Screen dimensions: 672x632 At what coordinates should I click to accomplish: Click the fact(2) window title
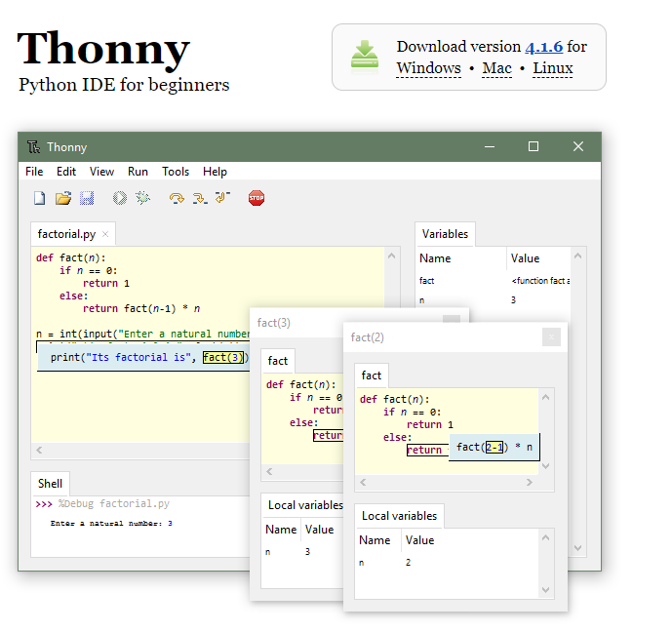(x=368, y=337)
